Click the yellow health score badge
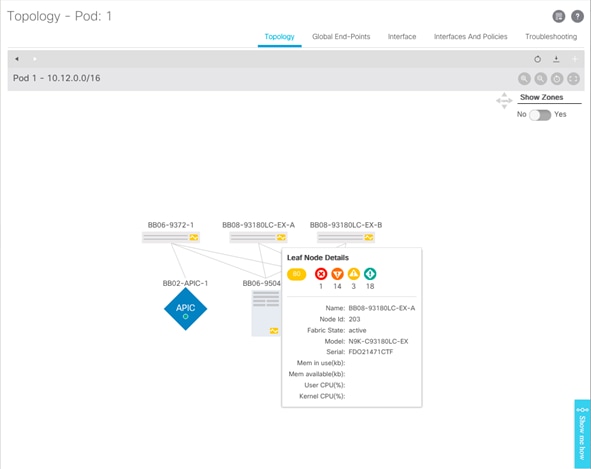The height and width of the screenshot is (469, 591). pyautogui.click(x=297, y=274)
